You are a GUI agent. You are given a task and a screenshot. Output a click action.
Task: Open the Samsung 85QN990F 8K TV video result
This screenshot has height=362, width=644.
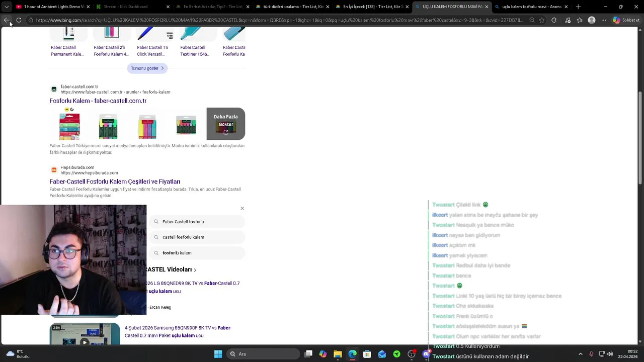coord(178,332)
